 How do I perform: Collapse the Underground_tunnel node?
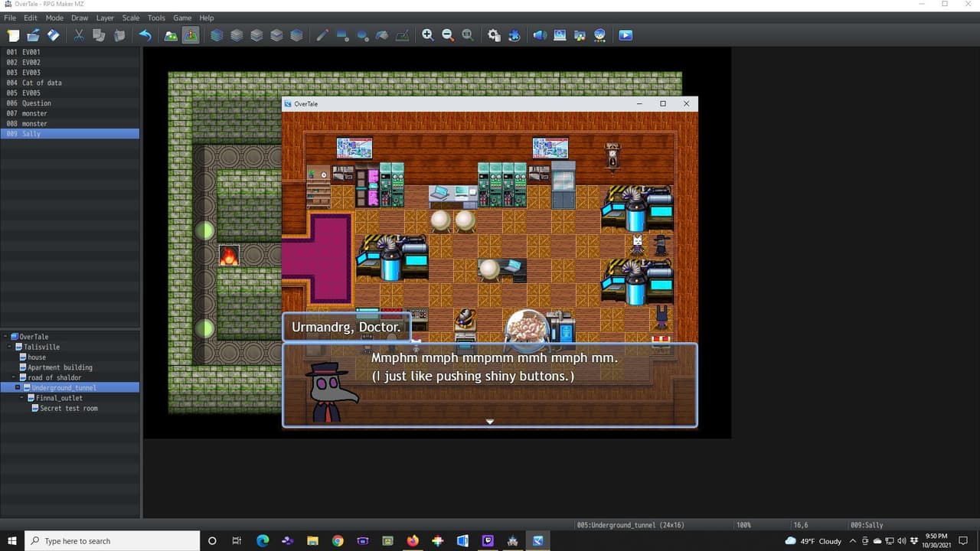[x=18, y=388]
